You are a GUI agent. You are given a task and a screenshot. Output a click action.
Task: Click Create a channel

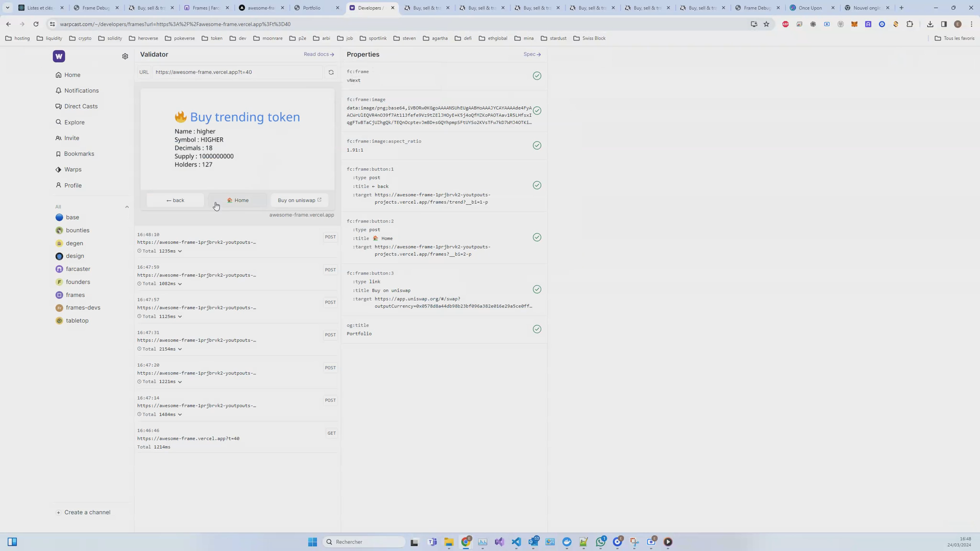[83, 513]
